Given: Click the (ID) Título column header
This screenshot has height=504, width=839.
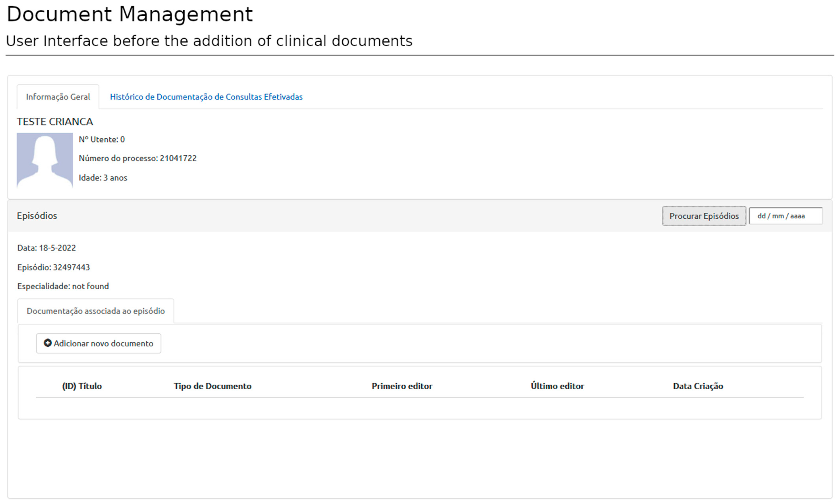Looking at the screenshot, I should [82, 386].
